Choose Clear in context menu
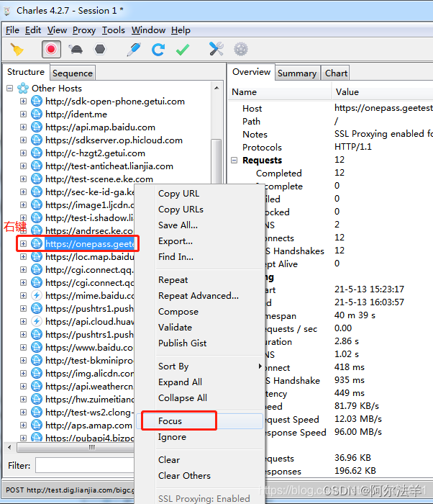The height and width of the screenshot is (504, 433). 169,459
